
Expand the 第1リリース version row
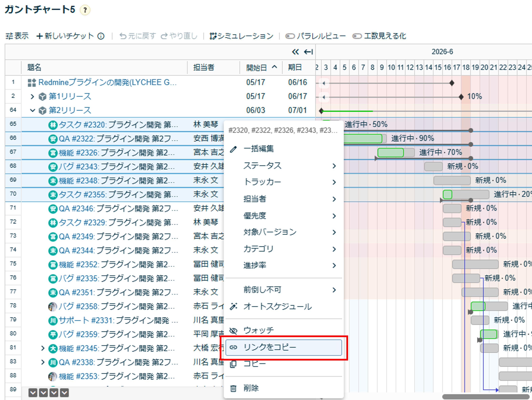32,97
